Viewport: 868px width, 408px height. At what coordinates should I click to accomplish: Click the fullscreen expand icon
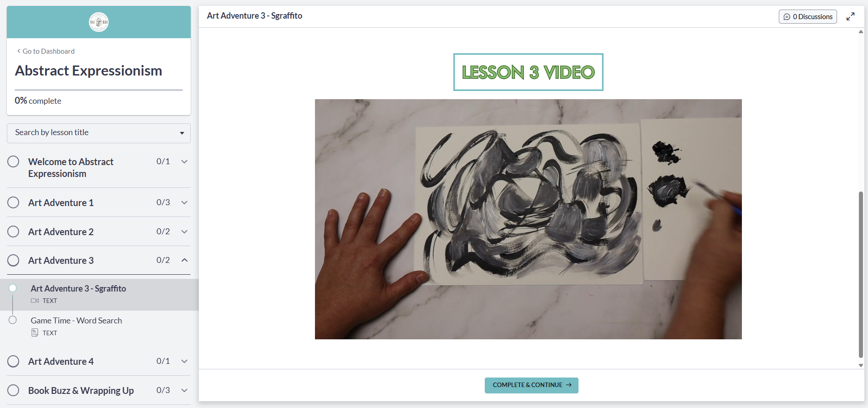pyautogui.click(x=850, y=16)
